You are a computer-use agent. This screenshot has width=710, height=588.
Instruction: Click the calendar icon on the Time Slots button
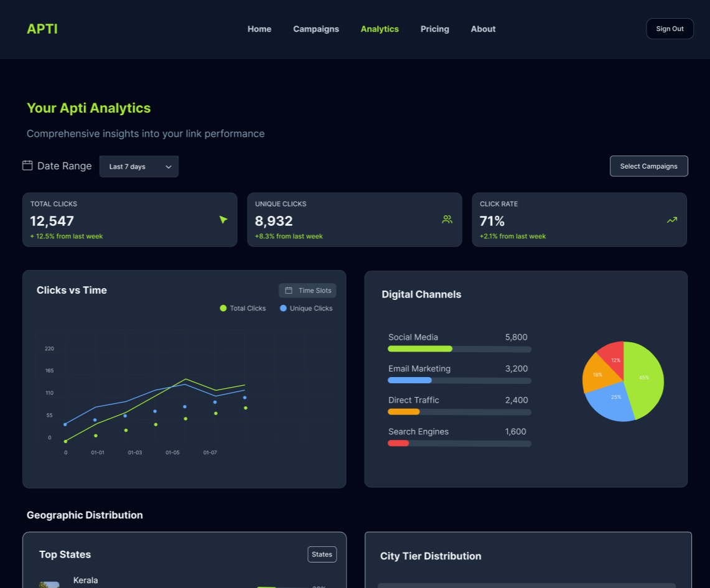point(289,290)
